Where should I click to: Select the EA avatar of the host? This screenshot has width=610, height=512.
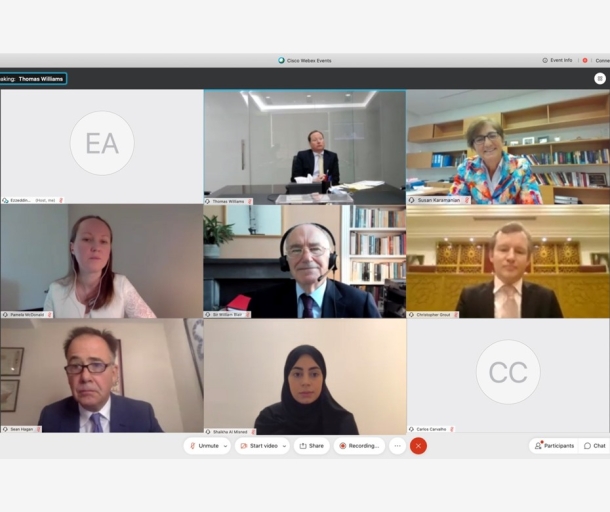[x=102, y=143]
